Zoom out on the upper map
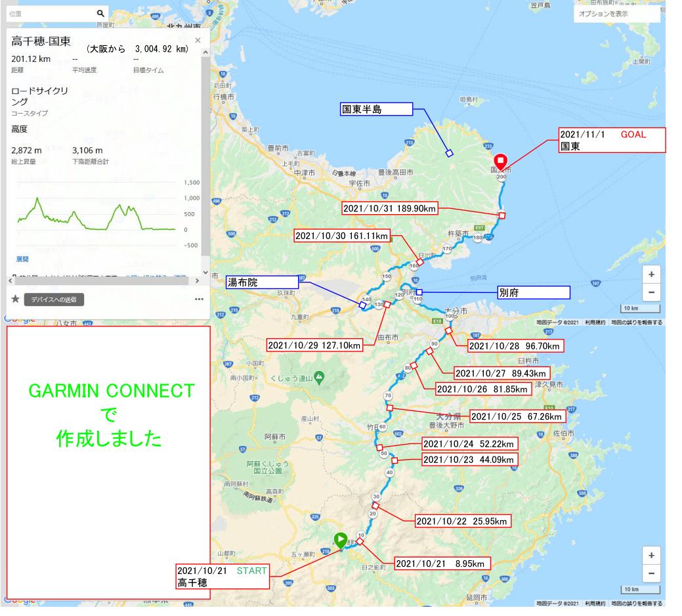The image size is (682, 616). [651, 292]
